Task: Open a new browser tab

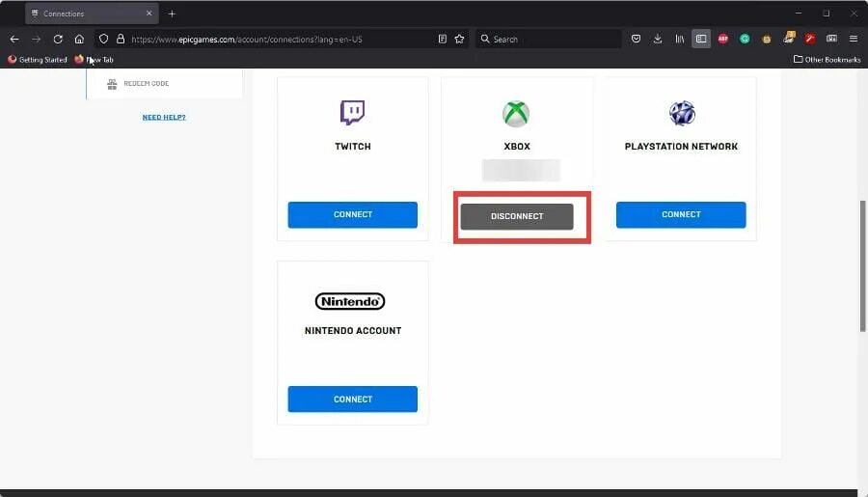Action: 172,14
